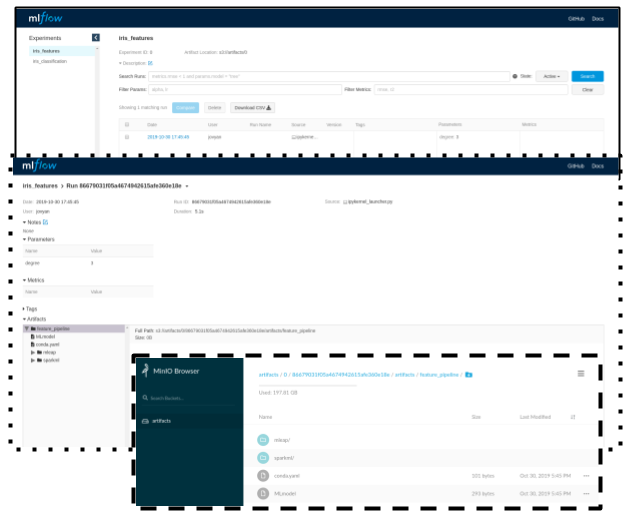Image resolution: width=631 pixels, height=517 pixels.
Task: Click the artifacts tree scrollbar up arrow
Action: tap(127, 328)
